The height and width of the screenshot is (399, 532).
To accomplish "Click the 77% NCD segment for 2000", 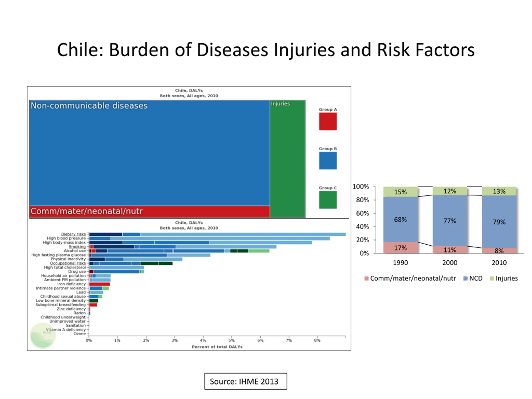I will [450, 220].
